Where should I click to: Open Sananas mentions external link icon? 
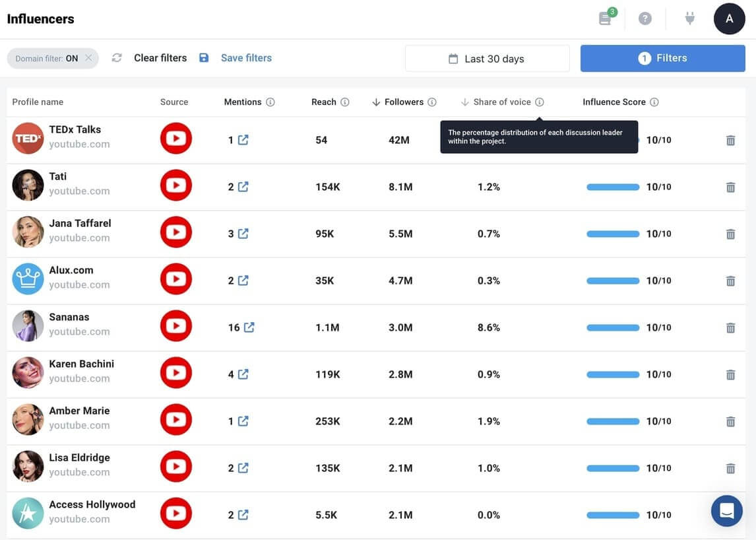coord(249,327)
